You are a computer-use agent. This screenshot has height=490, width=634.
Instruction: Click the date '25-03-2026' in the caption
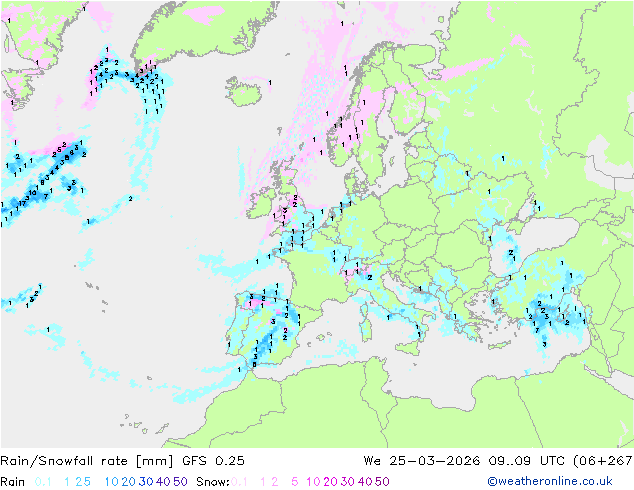435,461
